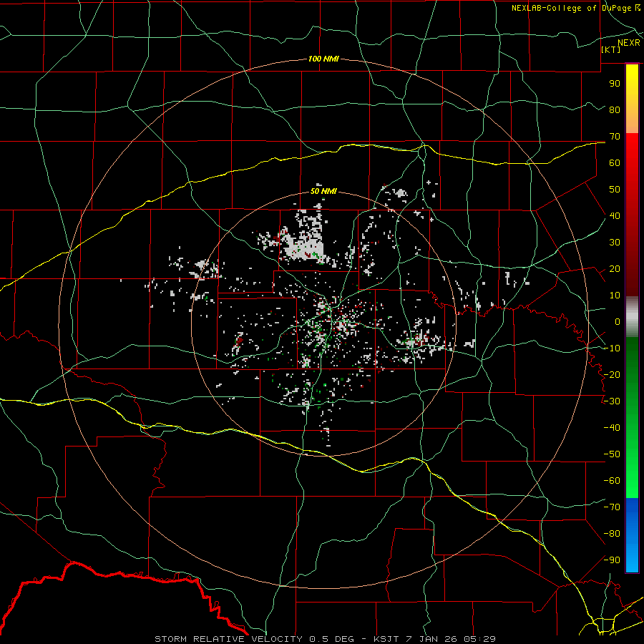
Task: Click the NEXLAB-College of DuPage label
Action: (x=572, y=8)
